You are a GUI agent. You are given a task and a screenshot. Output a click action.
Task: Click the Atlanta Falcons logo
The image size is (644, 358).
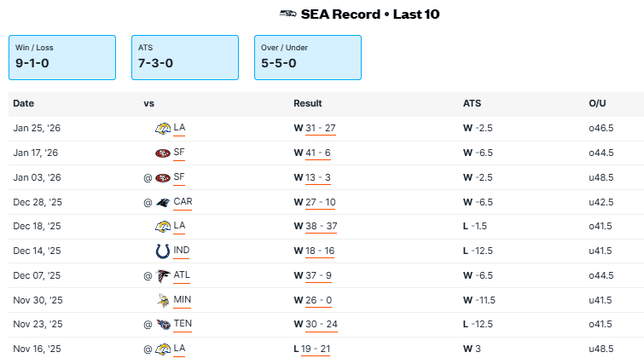coord(162,276)
